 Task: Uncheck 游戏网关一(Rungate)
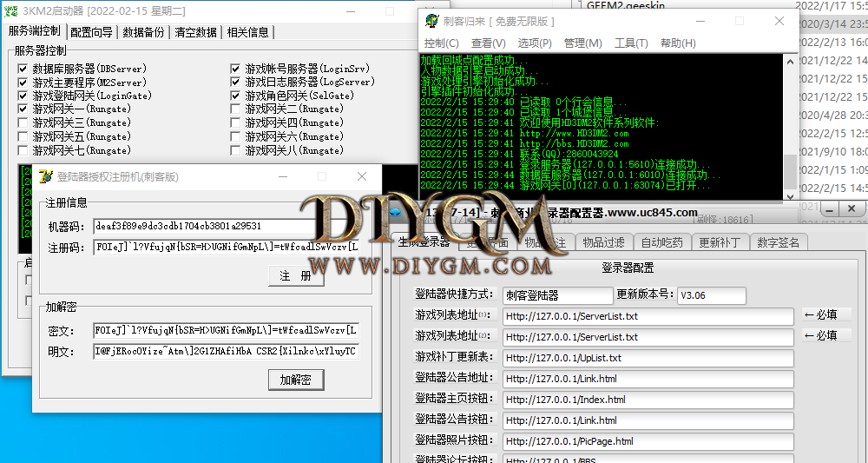click(x=23, y=109)
